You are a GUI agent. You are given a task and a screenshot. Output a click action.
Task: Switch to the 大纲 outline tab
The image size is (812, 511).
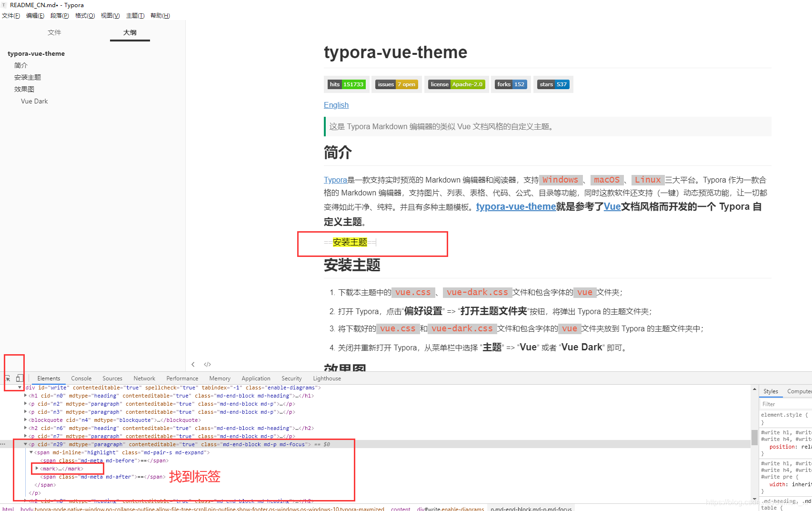click(x=130, y=32)
